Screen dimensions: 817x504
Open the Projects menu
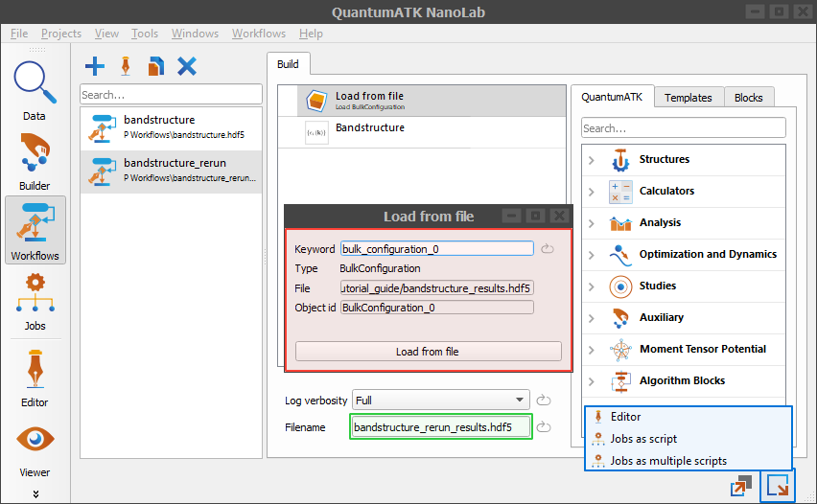pyautogui.click(x=61, y=34)
